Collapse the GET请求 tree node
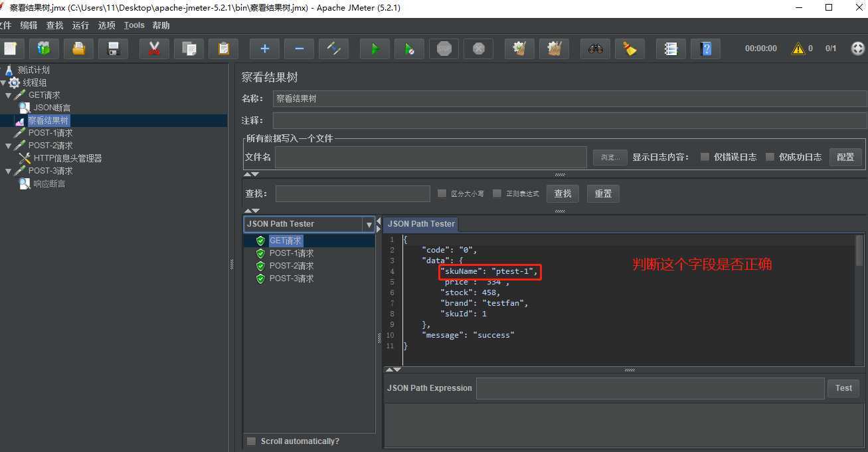868x452 pixels. click(9, 95)
